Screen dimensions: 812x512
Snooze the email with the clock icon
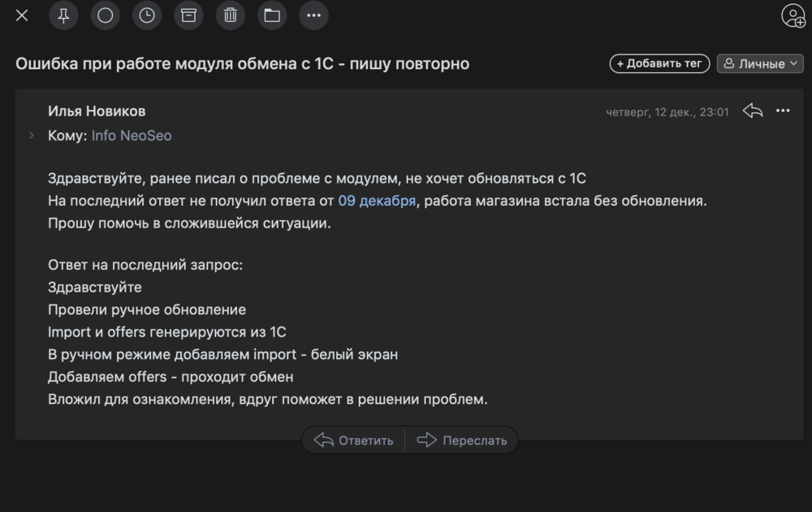(147, 15)
